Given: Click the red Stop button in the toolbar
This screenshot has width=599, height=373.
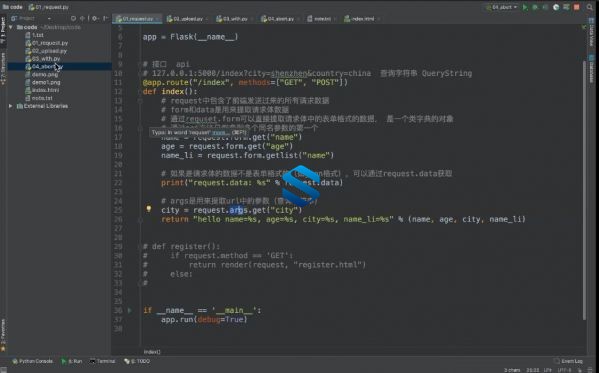Looking at the screenshot, I should point(577,7).
